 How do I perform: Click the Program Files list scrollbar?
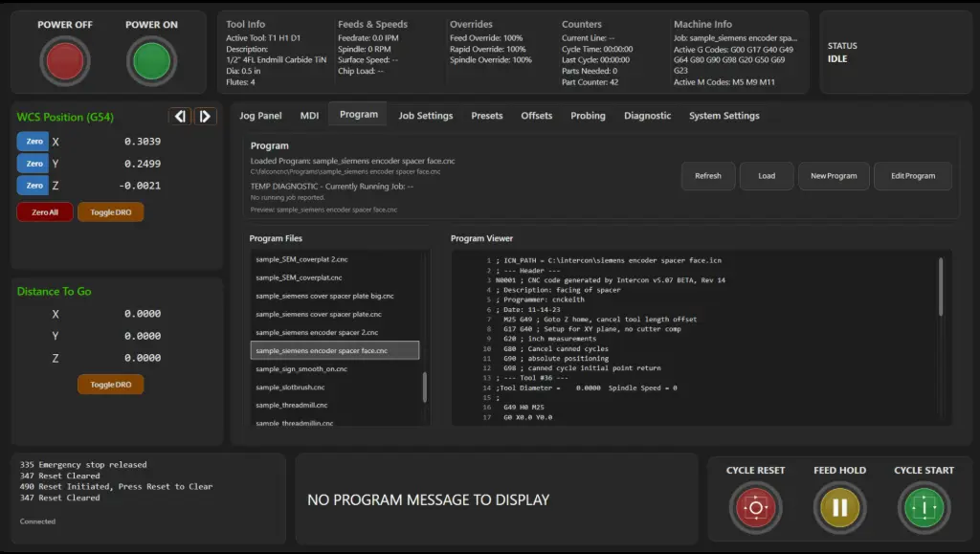(425, 388)
